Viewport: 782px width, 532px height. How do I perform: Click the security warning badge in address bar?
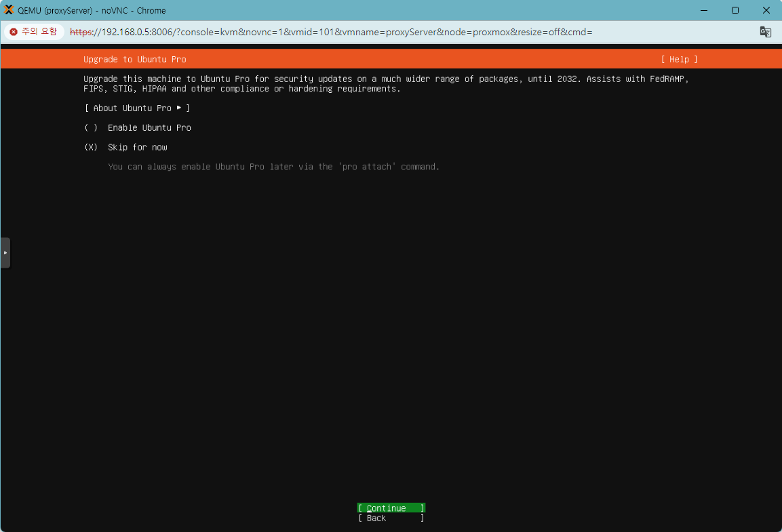point(34,32)
